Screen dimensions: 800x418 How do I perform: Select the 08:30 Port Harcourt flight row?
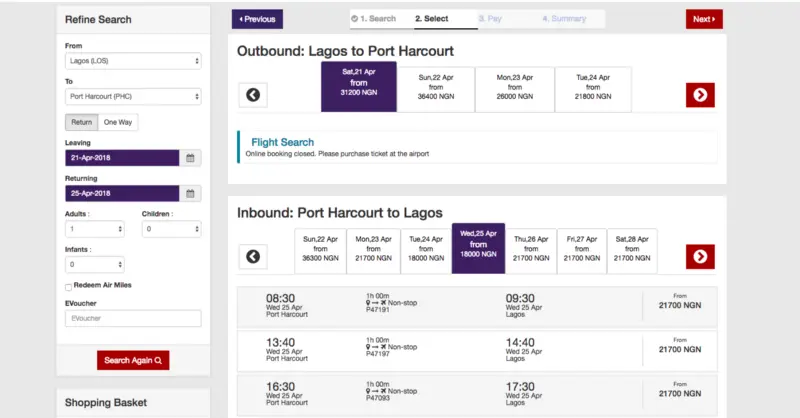(x=478, y=304)
